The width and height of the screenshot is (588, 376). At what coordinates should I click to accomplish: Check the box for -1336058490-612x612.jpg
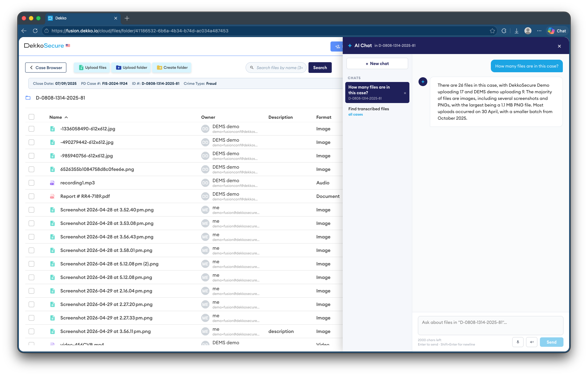[31, 129]
